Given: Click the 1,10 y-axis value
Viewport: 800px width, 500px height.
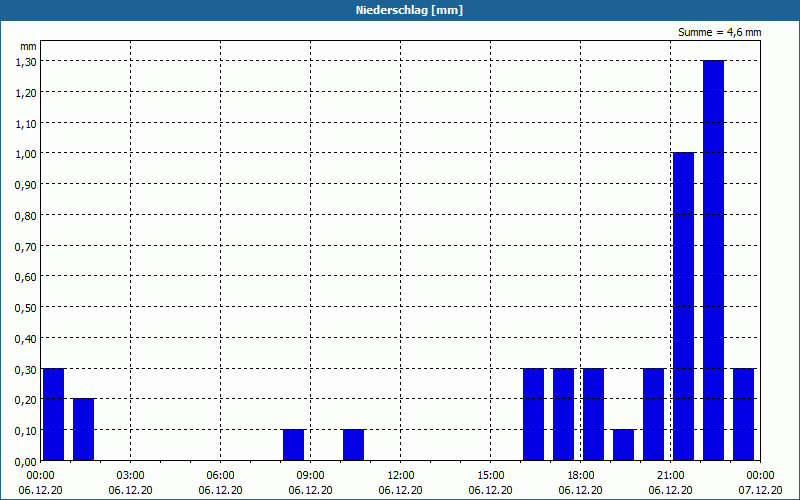Looking at the screenshot, I should (x=26, y=123).
